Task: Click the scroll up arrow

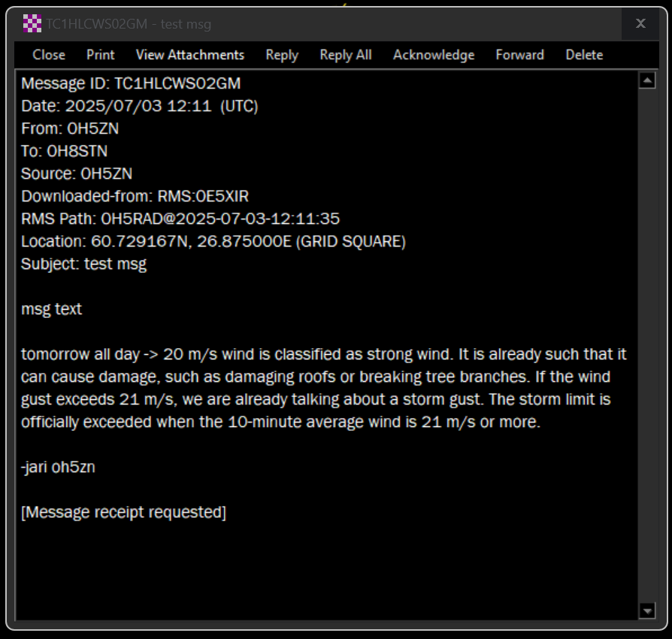Action: (646, 81)
